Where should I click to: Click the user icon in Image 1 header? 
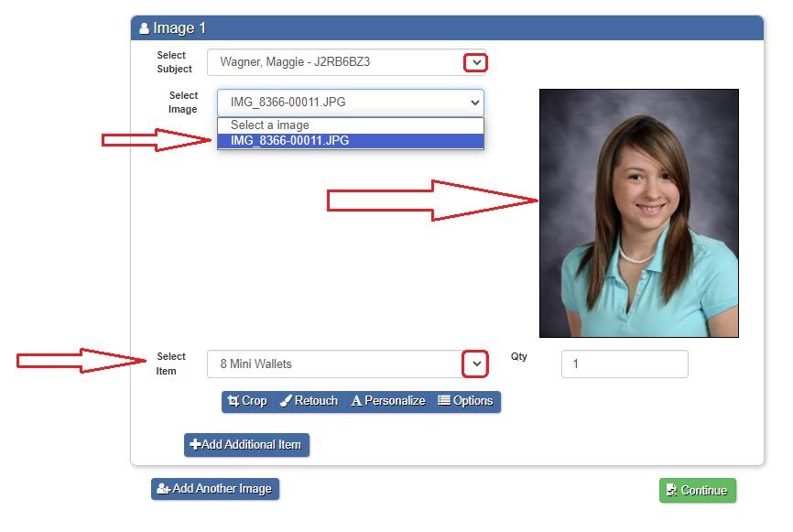click(x=144, y=28)
